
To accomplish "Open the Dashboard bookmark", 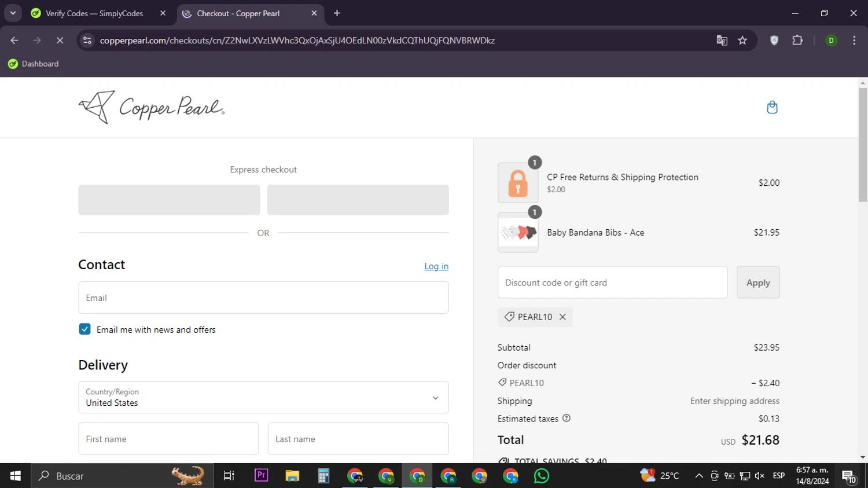I will [34, 64].
